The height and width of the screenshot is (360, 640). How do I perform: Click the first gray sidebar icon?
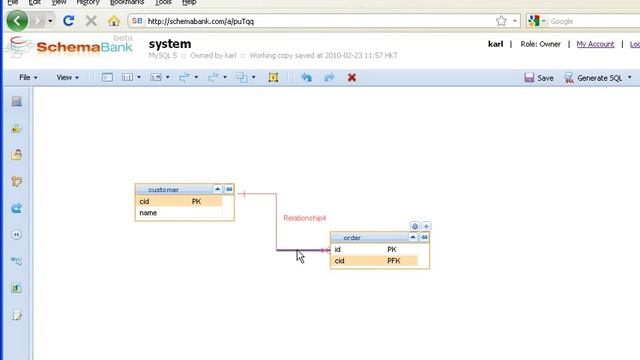[17, 101]
